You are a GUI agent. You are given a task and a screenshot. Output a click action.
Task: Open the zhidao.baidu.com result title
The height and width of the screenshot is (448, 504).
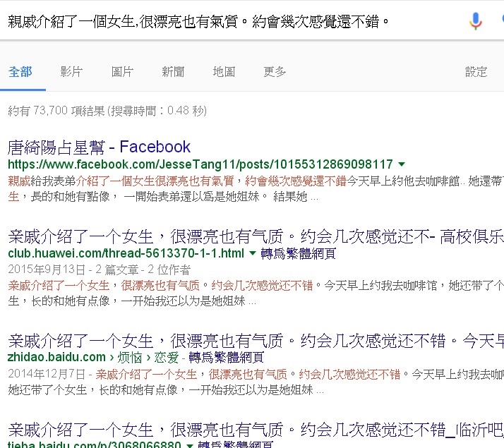256,341
